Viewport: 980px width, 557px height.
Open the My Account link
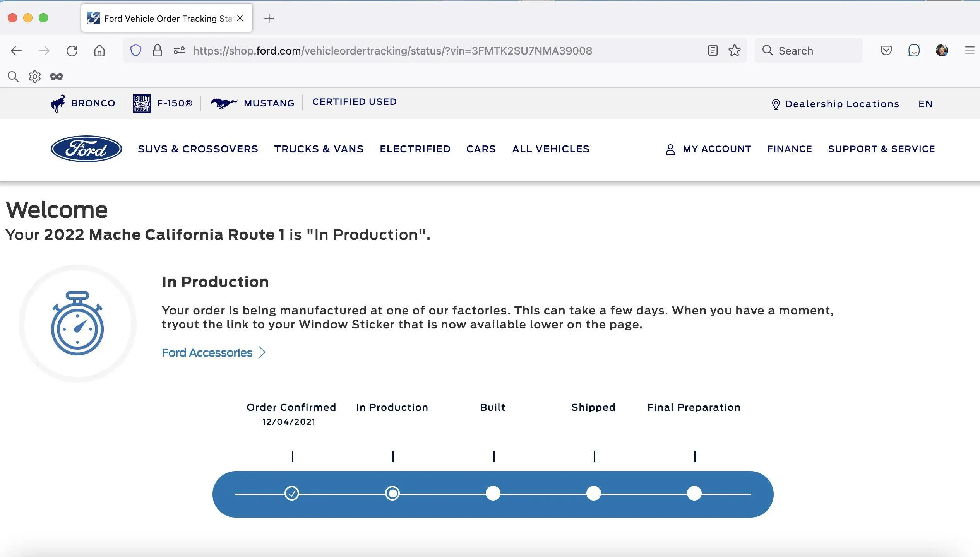[x=717, y=149]
